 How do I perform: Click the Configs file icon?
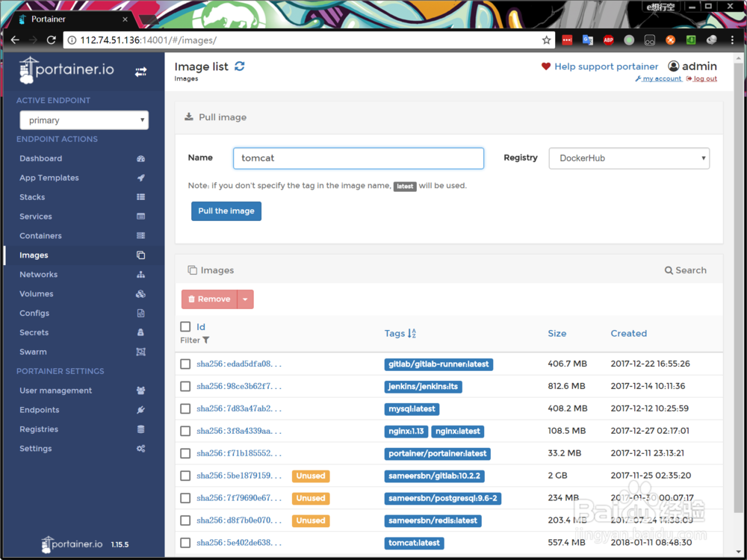pyautogui.click(x=140, y=314)
